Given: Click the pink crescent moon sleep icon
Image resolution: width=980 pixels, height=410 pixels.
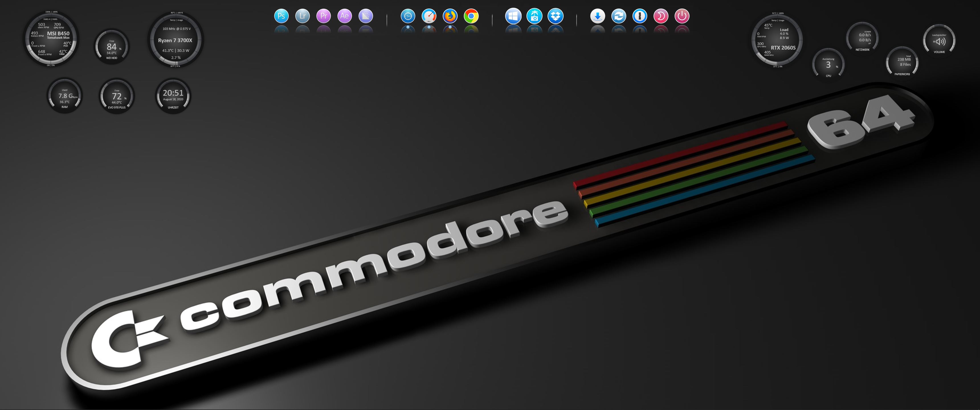Looking at the screenshot, I should (661, 16).
